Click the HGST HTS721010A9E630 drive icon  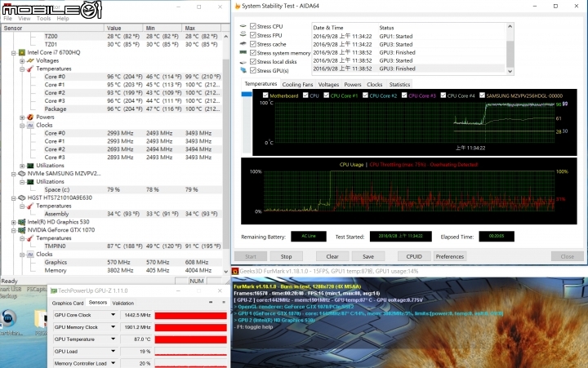tap(22, 197)
